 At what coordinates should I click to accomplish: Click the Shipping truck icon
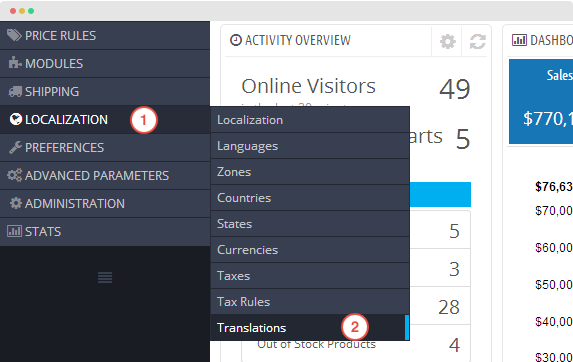tap(15, 91)
